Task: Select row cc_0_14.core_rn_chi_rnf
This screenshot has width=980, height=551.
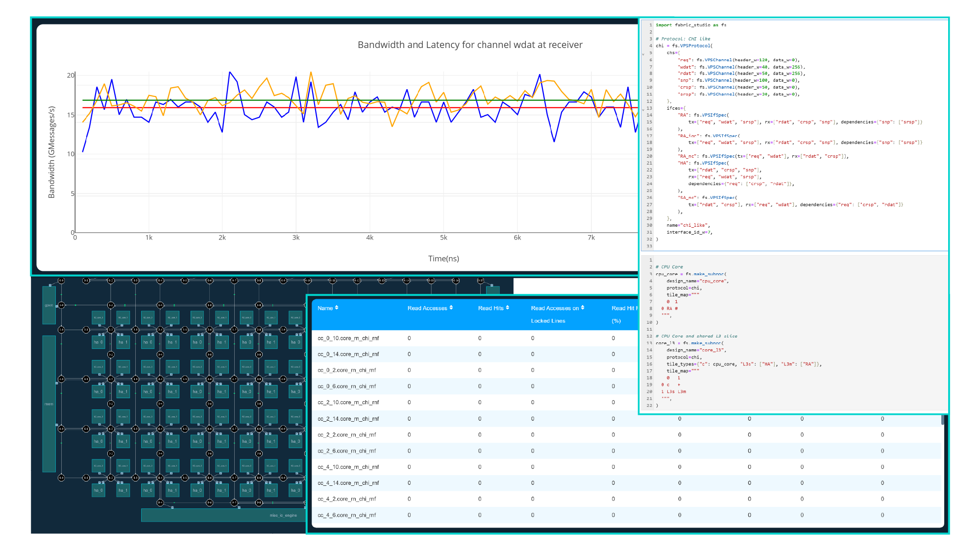Action: pos(475,354)
